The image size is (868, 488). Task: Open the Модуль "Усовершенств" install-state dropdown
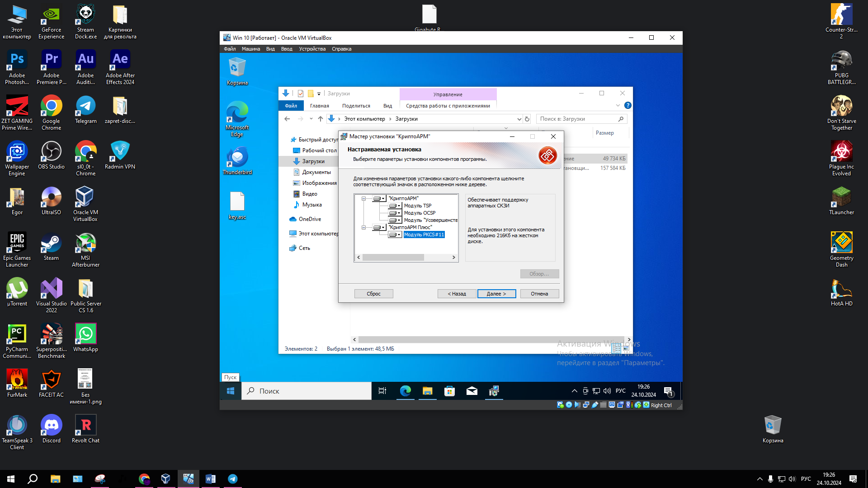[395, 220]
